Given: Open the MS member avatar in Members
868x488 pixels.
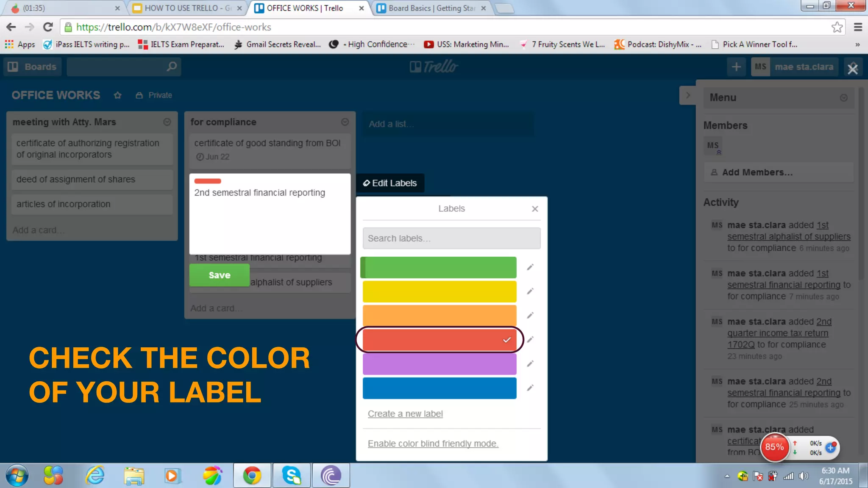Looking at the screenshot, I should click(713, 146).
